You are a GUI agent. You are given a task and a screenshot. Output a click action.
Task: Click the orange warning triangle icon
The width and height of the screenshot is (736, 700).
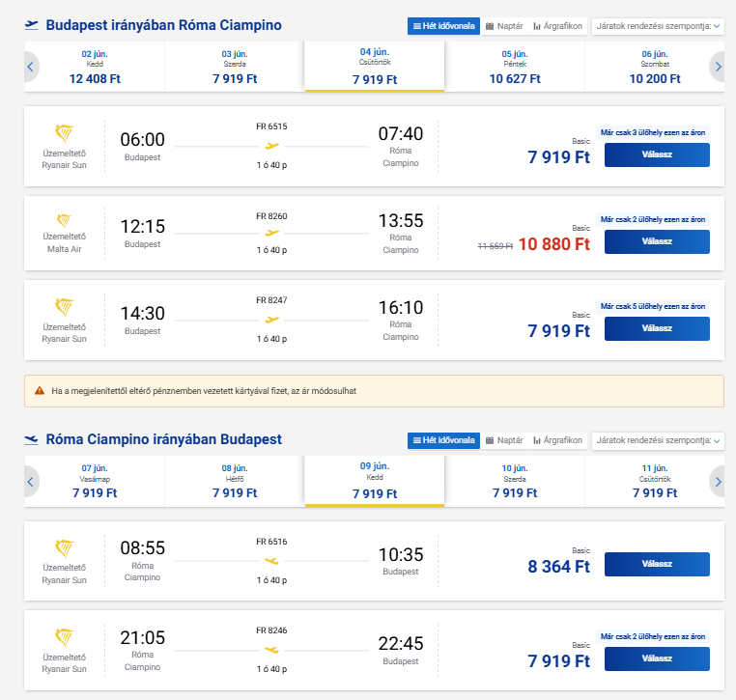point(40,391)
